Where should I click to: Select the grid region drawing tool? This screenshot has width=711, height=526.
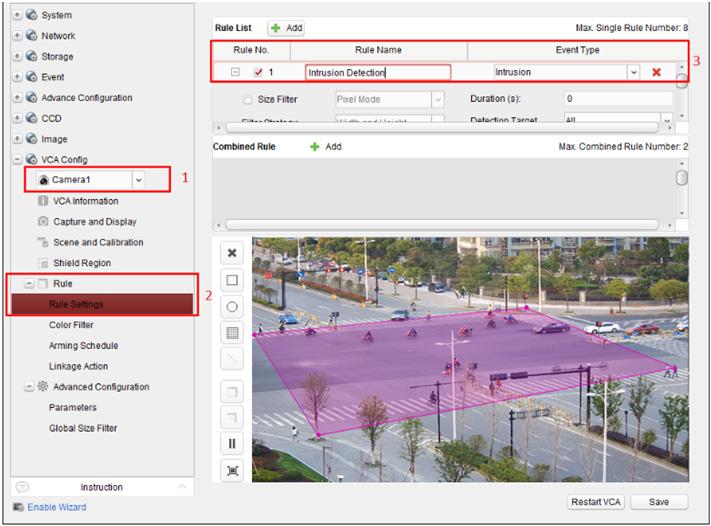[232, 333]
